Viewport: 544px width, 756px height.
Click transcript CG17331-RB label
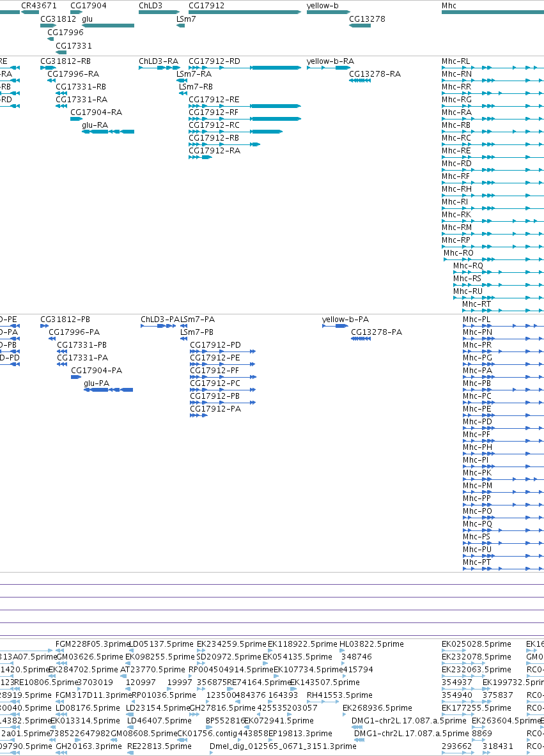[81, 87]
